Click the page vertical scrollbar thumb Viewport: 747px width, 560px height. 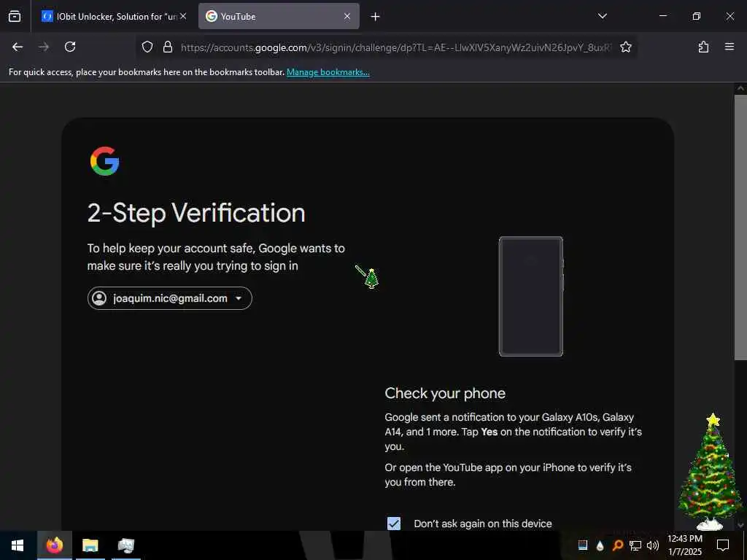pyautogui.click(x=740, y=227)
